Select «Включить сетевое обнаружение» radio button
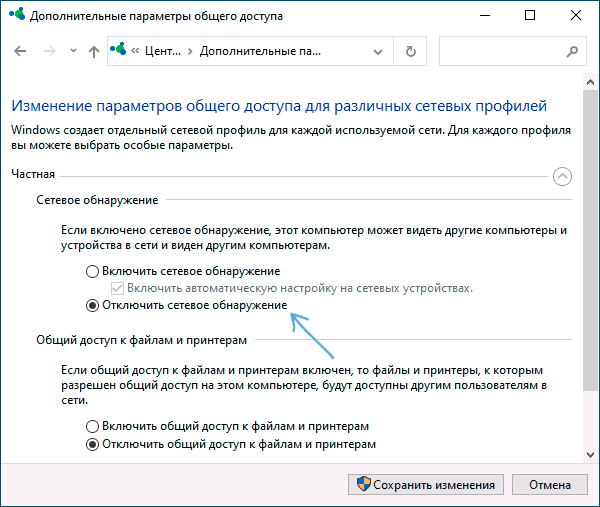 click(93, 271)
